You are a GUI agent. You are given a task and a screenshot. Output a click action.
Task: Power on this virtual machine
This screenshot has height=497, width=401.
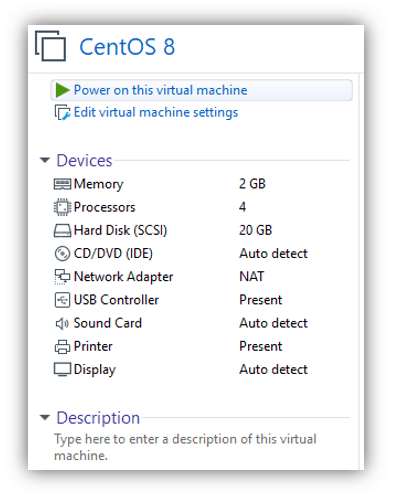pyautogui.click(x=201, y=90)
